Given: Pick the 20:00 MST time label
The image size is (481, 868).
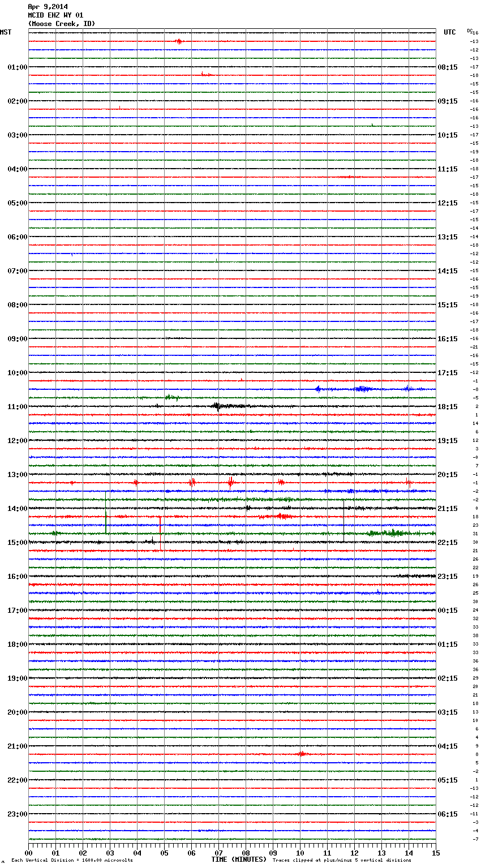Looking at the screenshot, I should 18,712.
